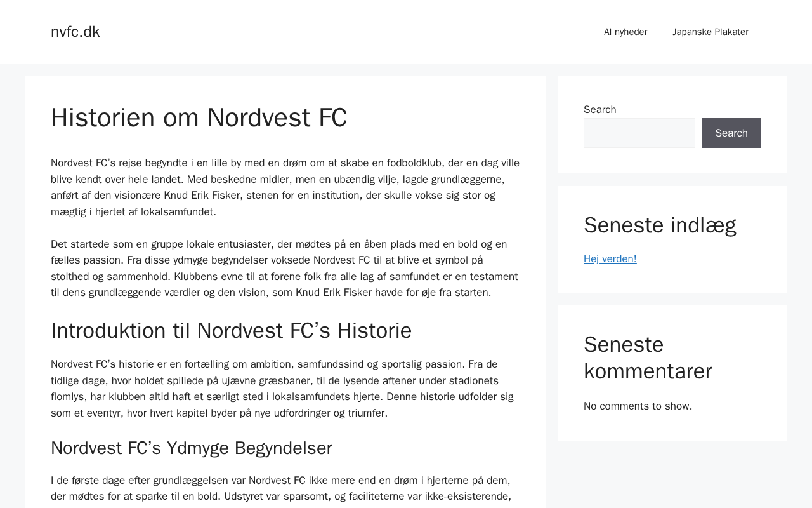Click the nvfc.dk site title

pyautogui.click(x=75, y=32)
